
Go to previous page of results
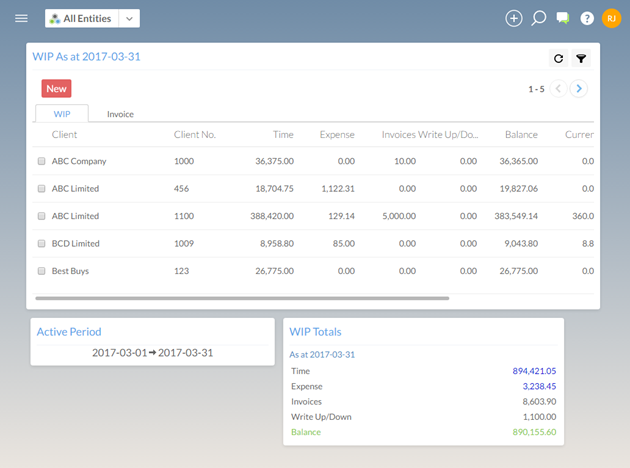[558, 89]
